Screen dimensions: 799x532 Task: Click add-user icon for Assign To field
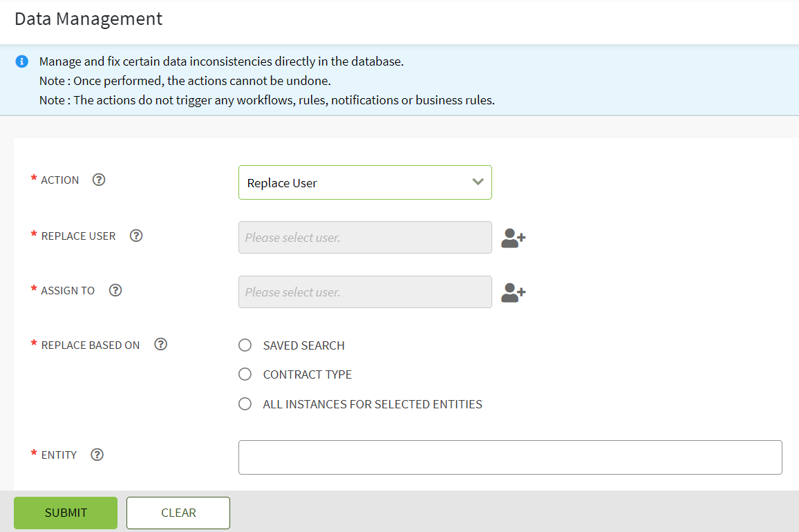point(513,293)
